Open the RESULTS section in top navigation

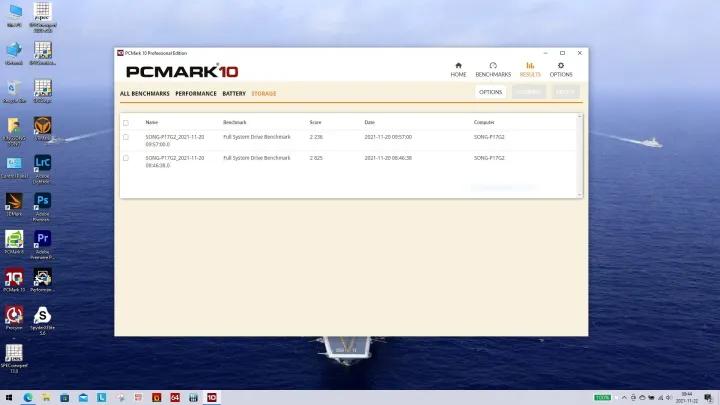(x=530, y=69)
